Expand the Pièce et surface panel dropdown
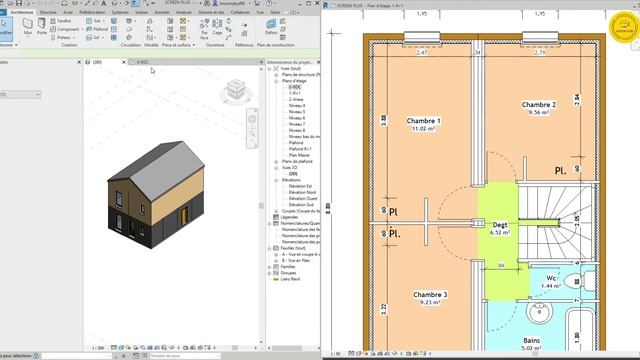 pos(193,45)
